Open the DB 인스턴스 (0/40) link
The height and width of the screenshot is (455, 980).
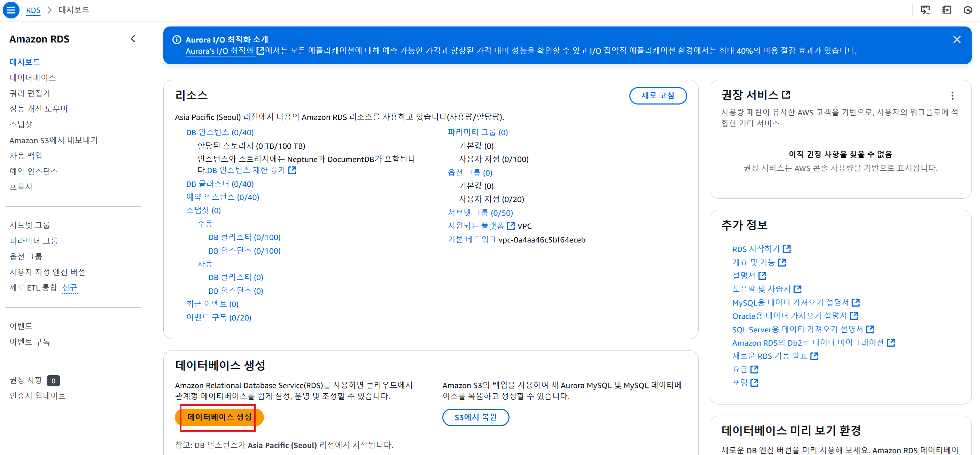click(x=219, y=132)
